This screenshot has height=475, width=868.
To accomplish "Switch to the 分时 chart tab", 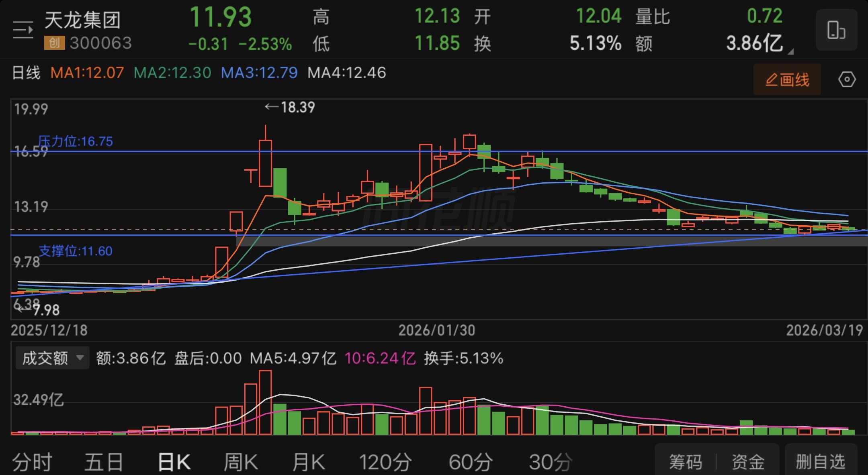I will point(32,462).
